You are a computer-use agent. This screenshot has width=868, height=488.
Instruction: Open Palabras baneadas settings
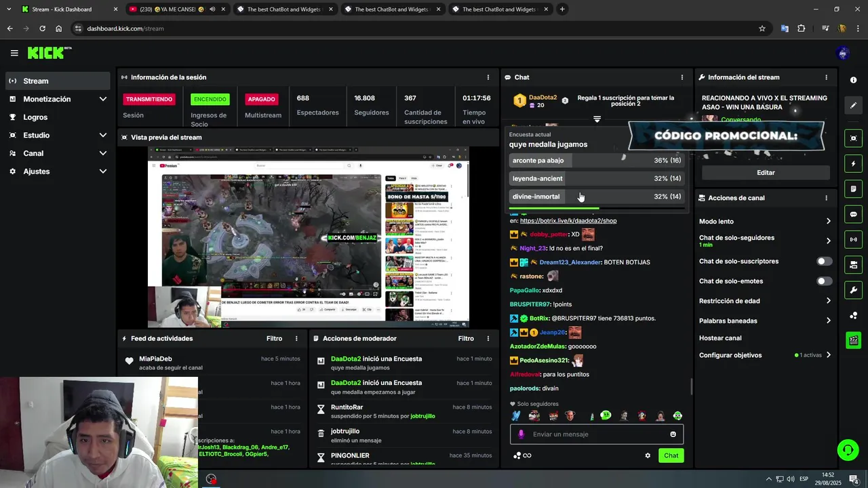pyautogui.click(x=766, y=321)
